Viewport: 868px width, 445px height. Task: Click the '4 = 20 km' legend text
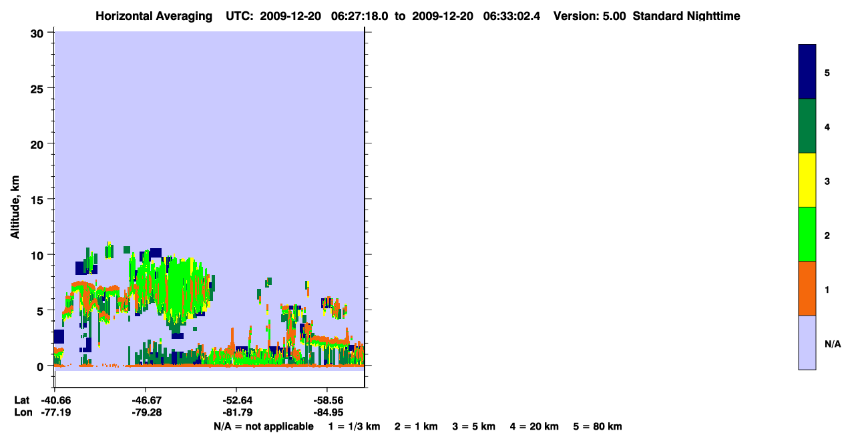534,426
